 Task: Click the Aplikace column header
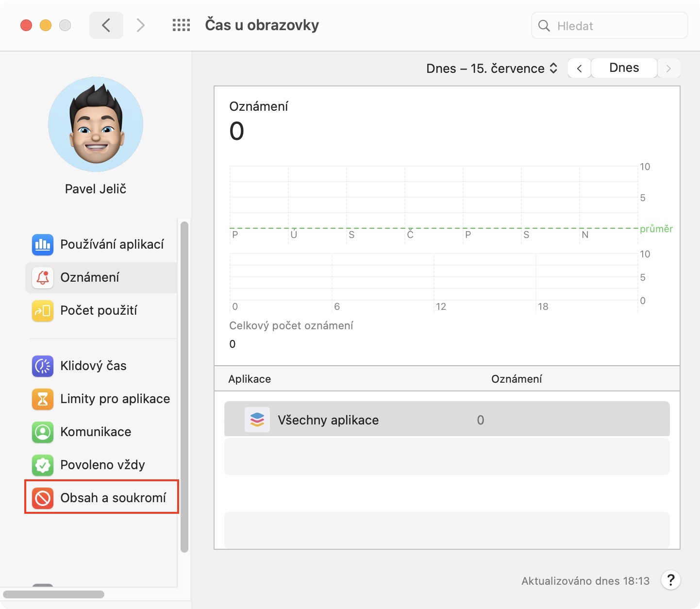click(250, 379)
